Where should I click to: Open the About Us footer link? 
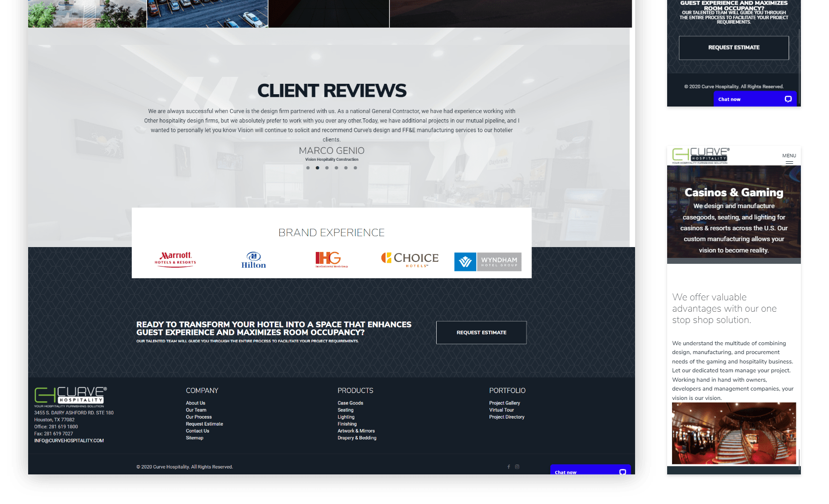click(x=195, y=403)
